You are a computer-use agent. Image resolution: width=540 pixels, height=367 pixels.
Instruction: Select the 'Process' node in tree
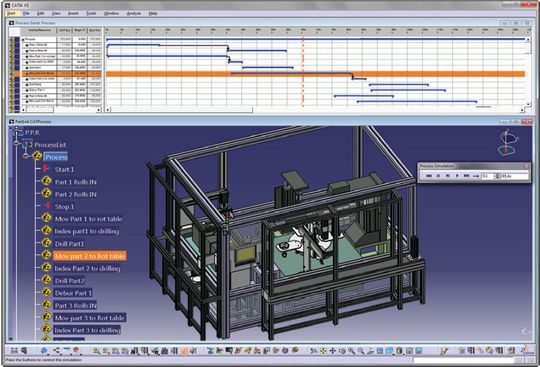pyautogui.click(x=56, y=157)
